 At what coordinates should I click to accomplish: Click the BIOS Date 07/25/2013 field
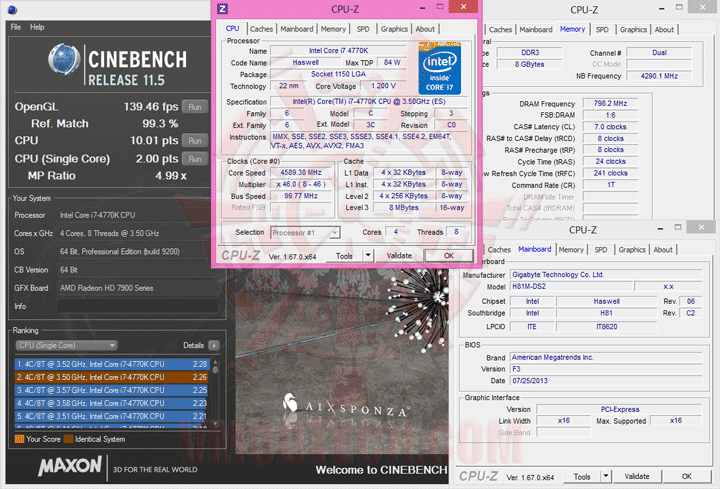(606, 381)
